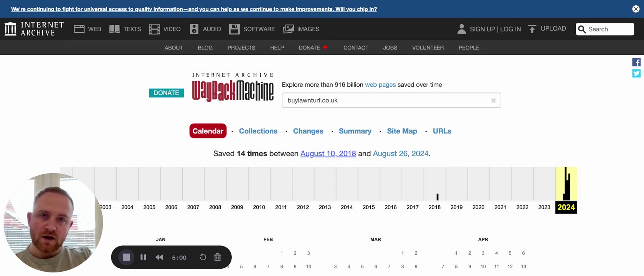
Task: Select the Calendar tab
Action: 208,131
